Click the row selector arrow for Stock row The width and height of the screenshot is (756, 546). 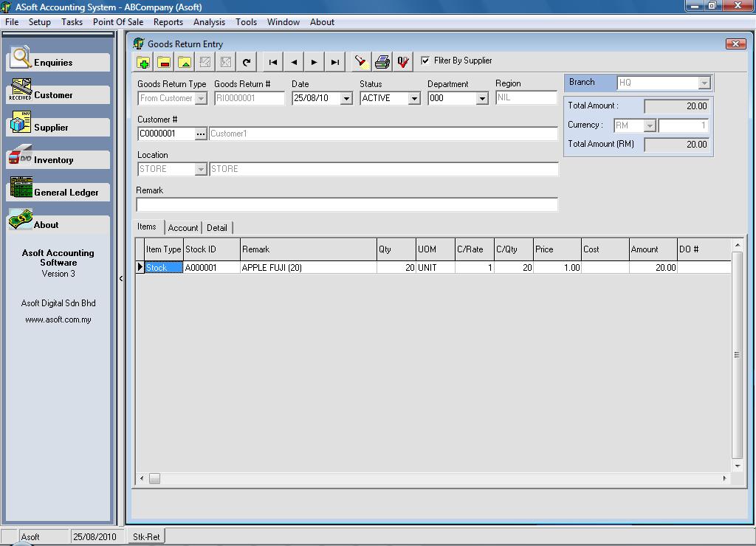[140, 267]
